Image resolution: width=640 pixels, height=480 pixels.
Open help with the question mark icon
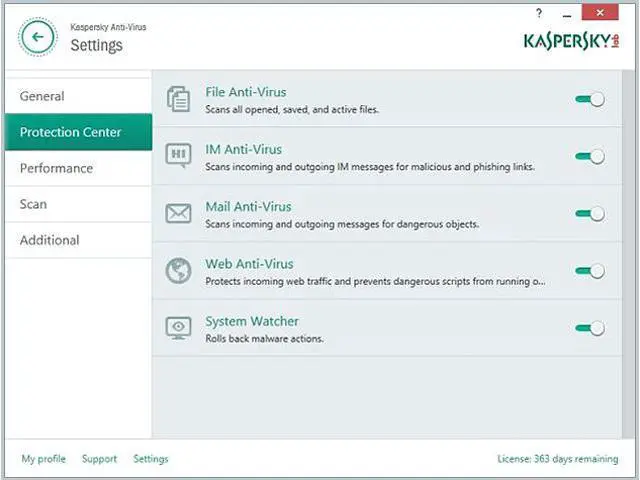click(x=539, y=13)
